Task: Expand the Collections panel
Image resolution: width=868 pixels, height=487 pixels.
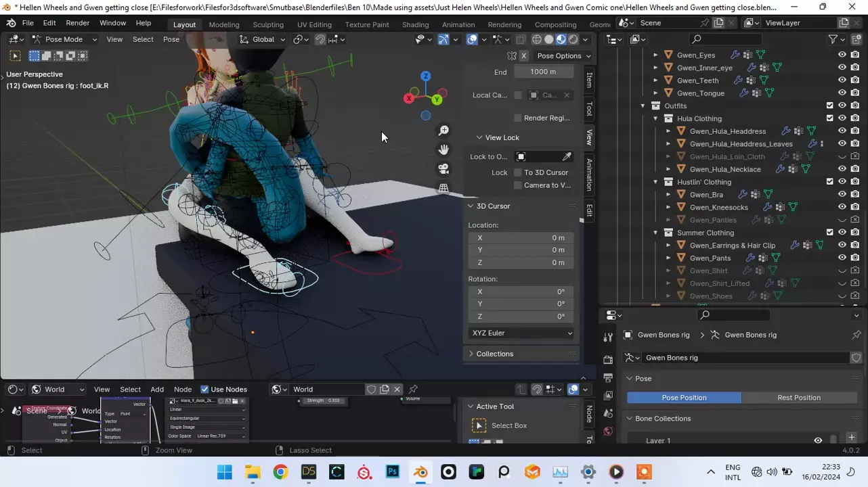Action: point(494,354)
